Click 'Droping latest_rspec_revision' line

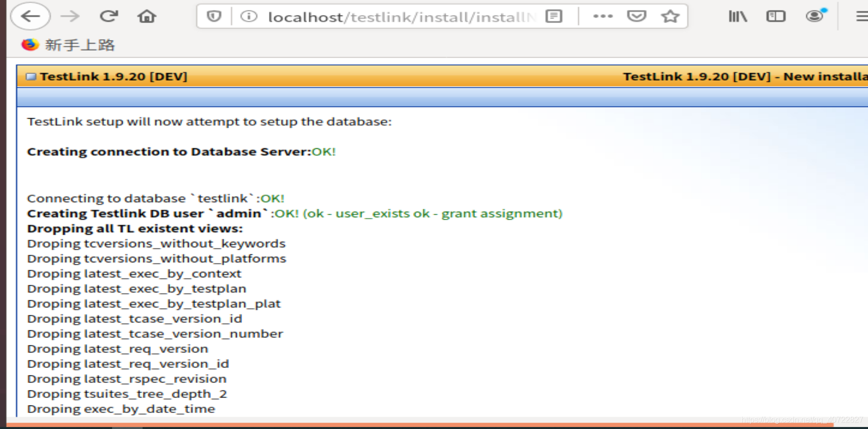coord(127,379)
